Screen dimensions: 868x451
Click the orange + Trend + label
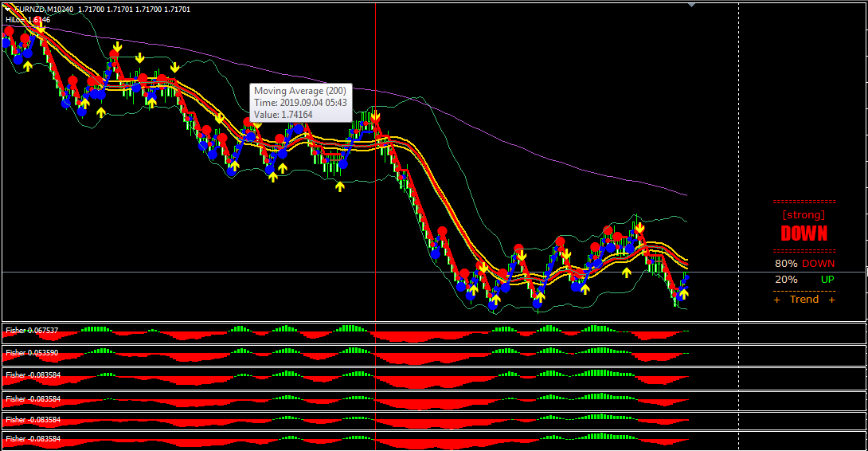pyautogui.click(x=804, y=300)
